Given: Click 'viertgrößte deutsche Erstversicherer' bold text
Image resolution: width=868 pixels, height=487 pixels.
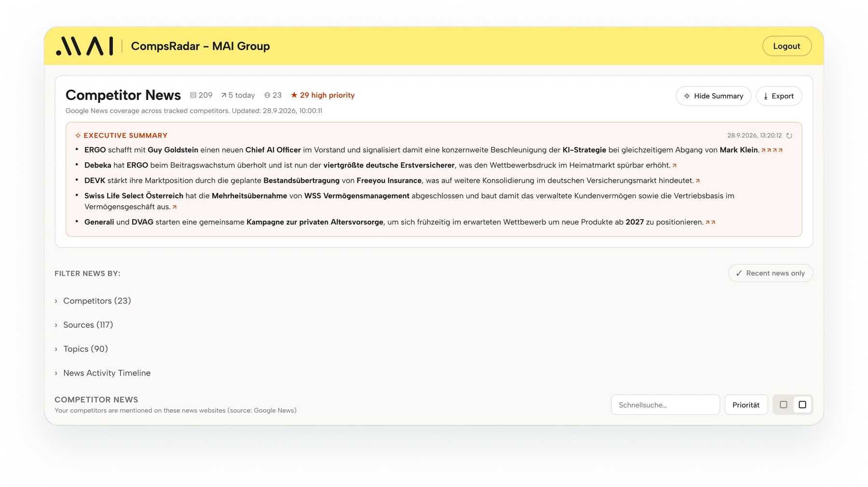Looking at the screenshot, I should [389, 166].
